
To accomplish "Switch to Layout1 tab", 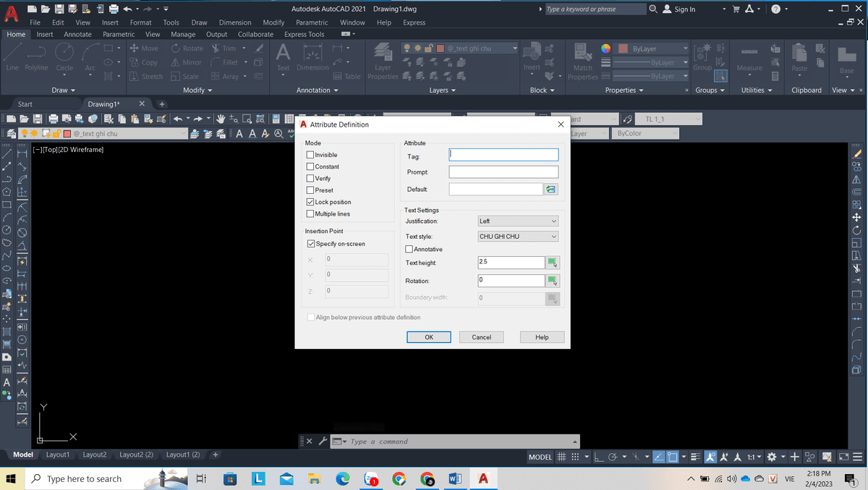I will (58, 455).
